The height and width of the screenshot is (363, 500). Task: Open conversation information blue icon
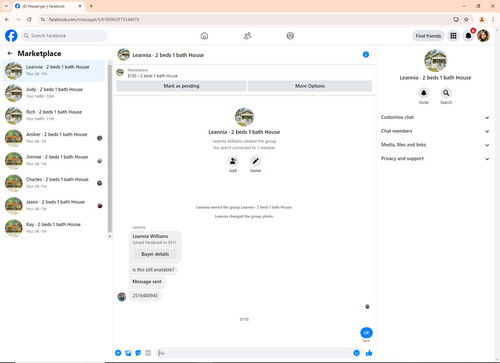366,55
